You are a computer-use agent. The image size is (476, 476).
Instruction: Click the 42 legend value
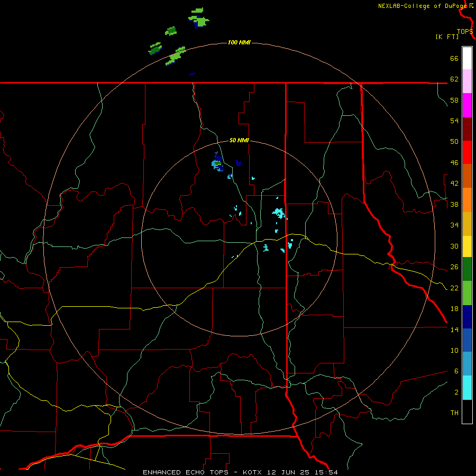tap(454, 184)
